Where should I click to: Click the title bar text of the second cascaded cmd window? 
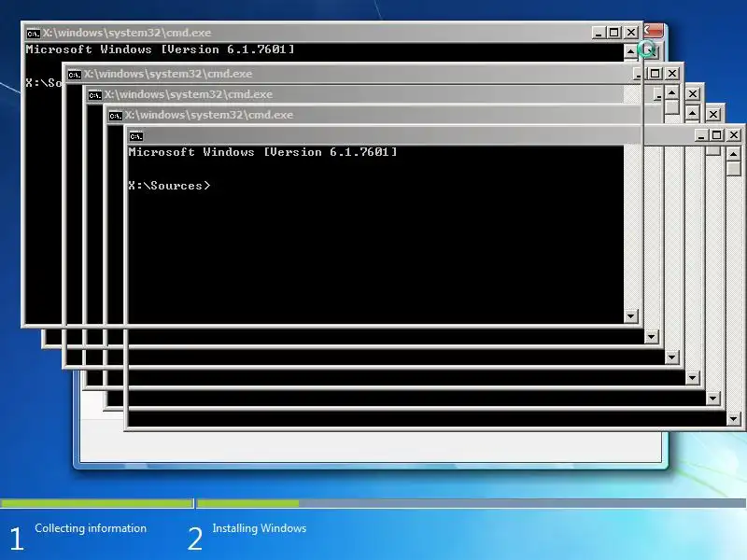pyautogui.click(x=168, y=74)
